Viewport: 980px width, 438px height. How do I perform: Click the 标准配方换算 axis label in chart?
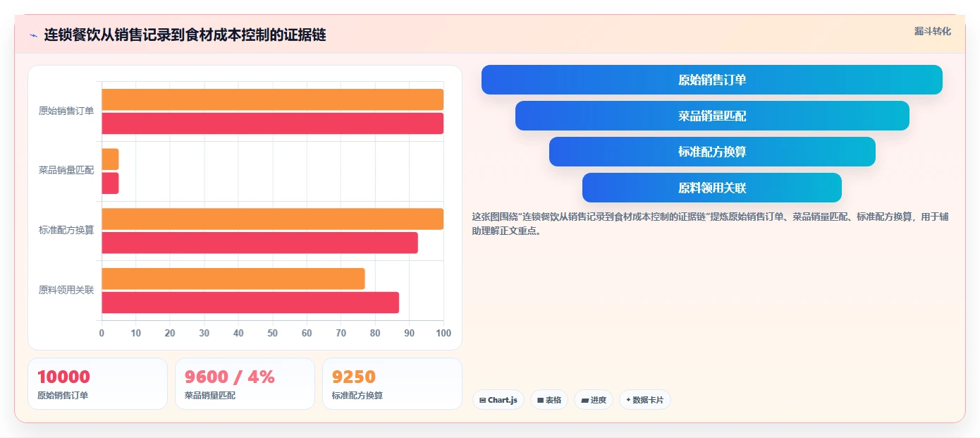point(66,230)
